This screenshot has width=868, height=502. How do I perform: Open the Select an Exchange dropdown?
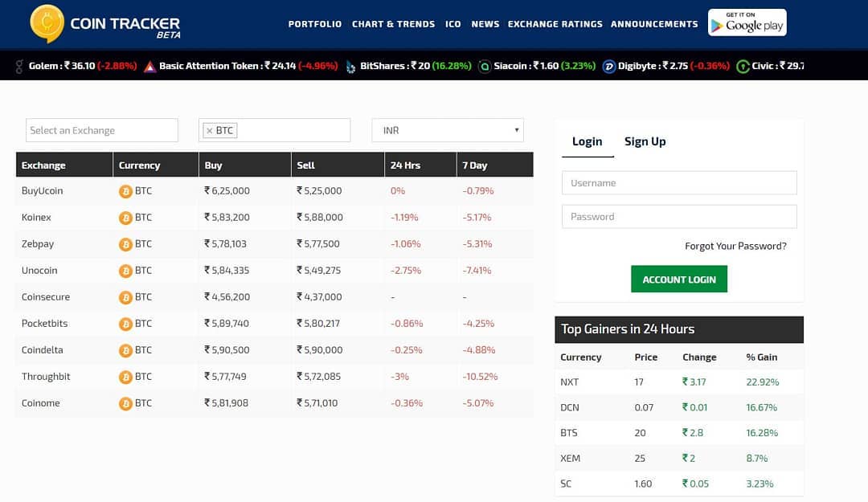pos(102,130)
